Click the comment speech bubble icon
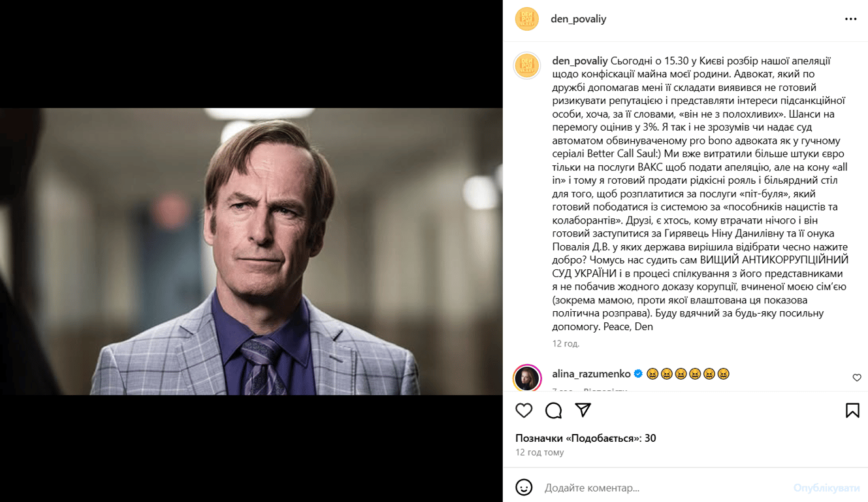 (x=554, y=410)
